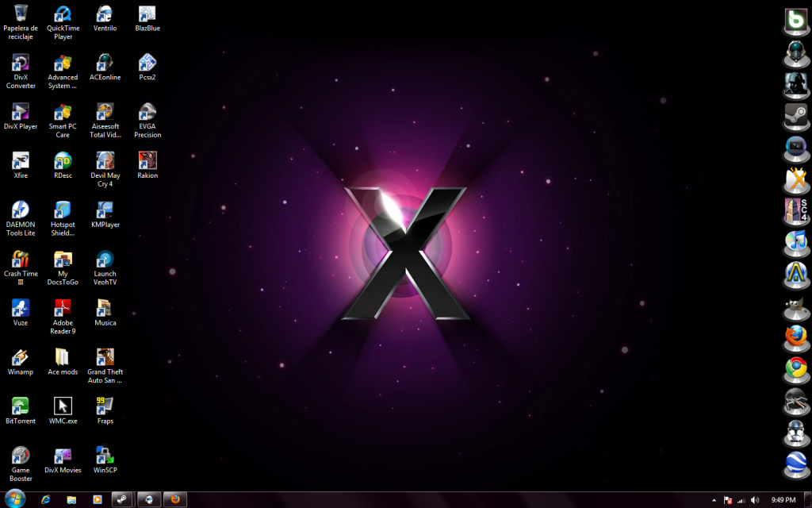Select the Xfire desktop shortcut
This screenshot has width=812, height=508.
click(x=21, y=166)
